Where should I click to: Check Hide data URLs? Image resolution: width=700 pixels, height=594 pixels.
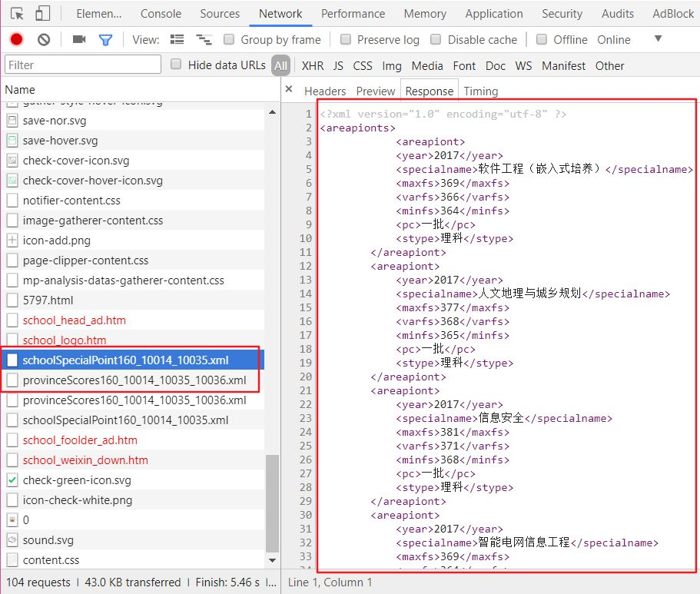click(x=176, y=65)
